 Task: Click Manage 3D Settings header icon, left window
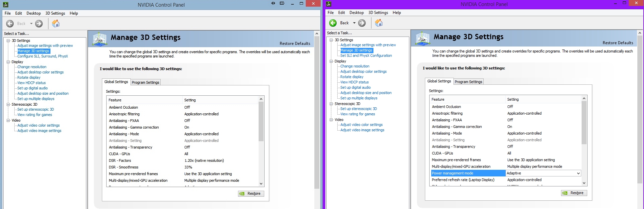(x=100, y=39)
